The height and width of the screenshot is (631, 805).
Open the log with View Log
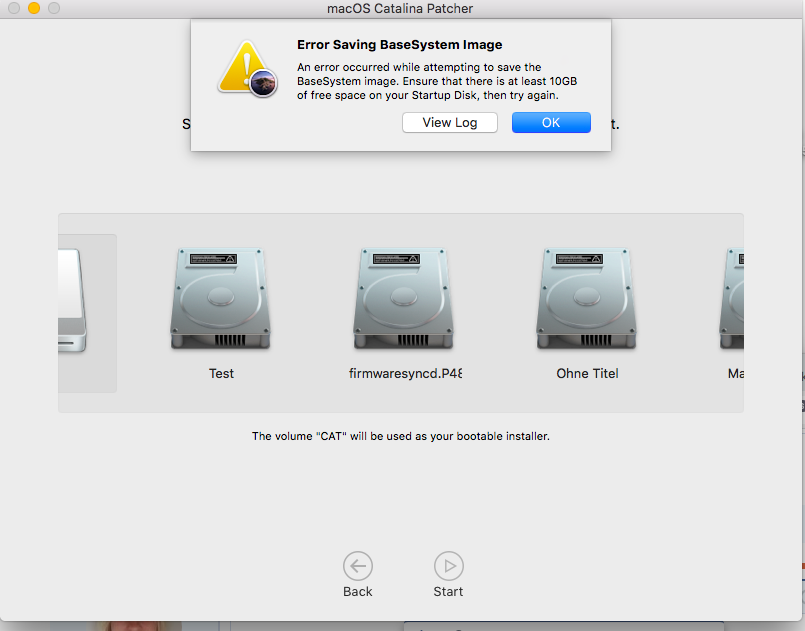(x=450, y=123)
